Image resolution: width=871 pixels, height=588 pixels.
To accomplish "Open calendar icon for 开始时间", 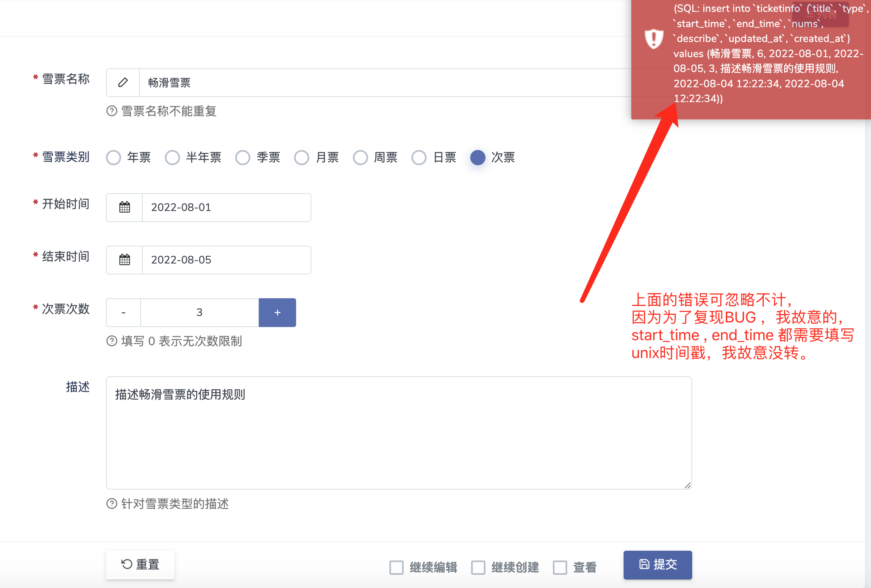I will click(125, 207).
